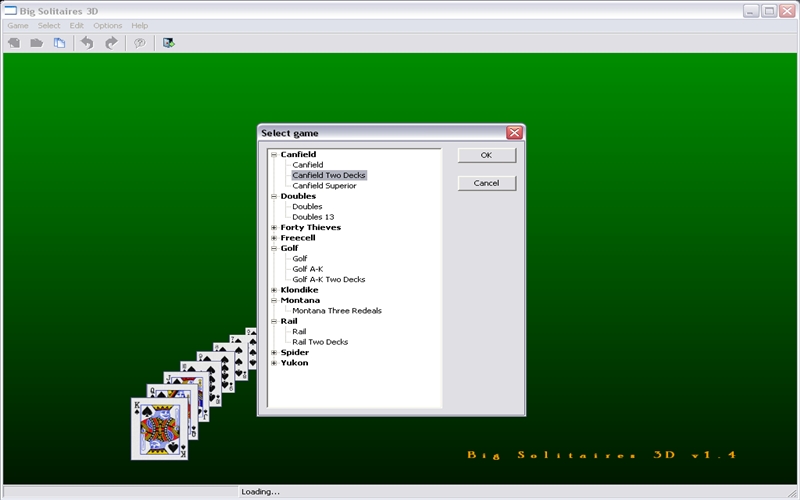Click the help question bubble icon
The height and width of the screenshot is (500, 800).
point(139,43)
